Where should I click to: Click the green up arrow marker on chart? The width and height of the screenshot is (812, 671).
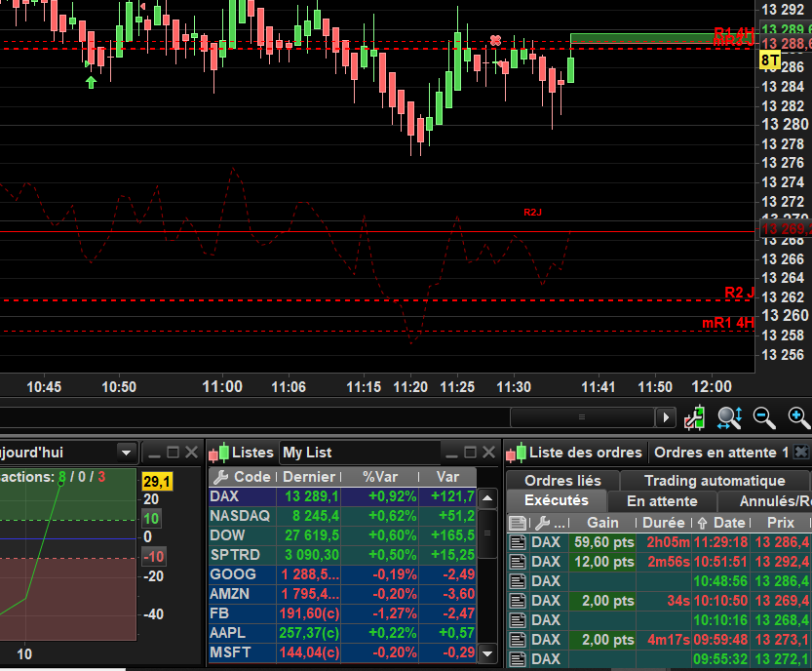91,83
